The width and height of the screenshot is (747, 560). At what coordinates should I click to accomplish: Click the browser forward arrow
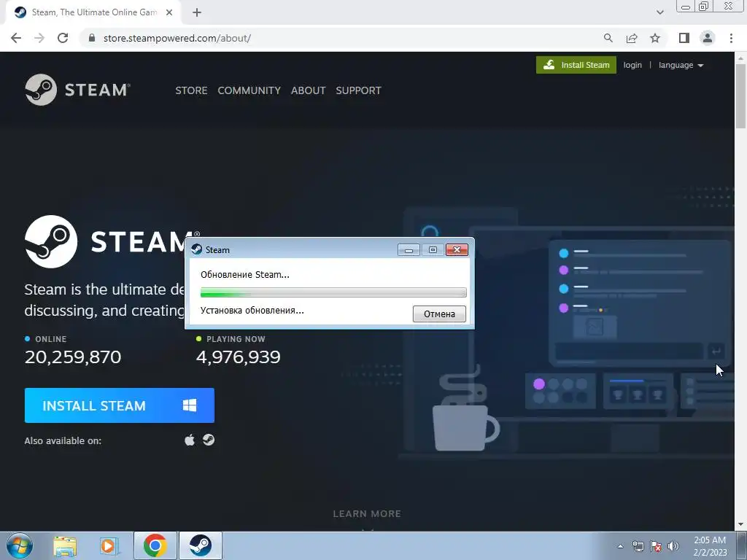click(x=39, y=38)
